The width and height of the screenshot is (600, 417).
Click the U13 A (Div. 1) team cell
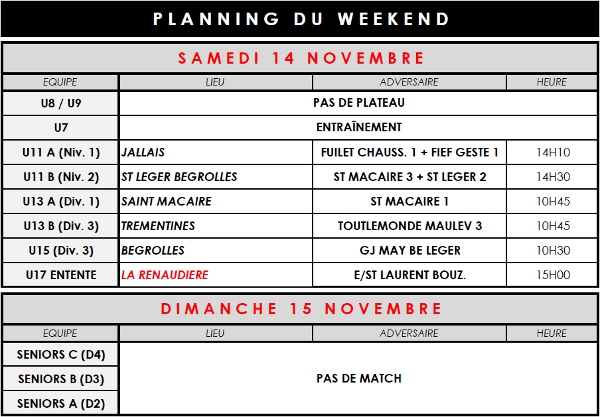coord(60,201)
